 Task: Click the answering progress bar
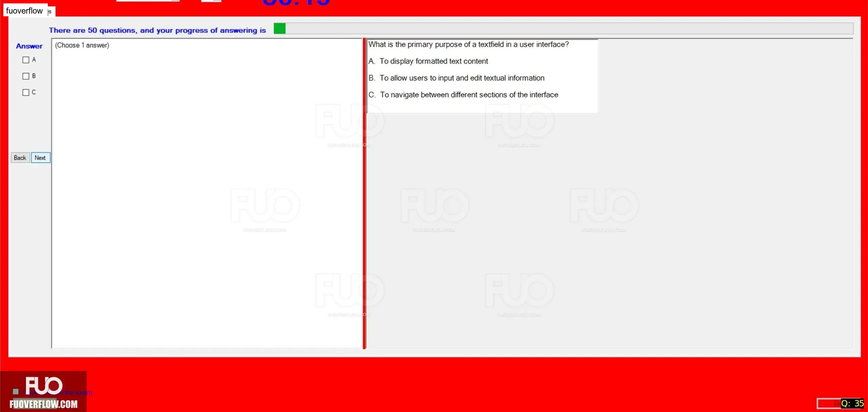pyautogui.click(x=564, y=28)
